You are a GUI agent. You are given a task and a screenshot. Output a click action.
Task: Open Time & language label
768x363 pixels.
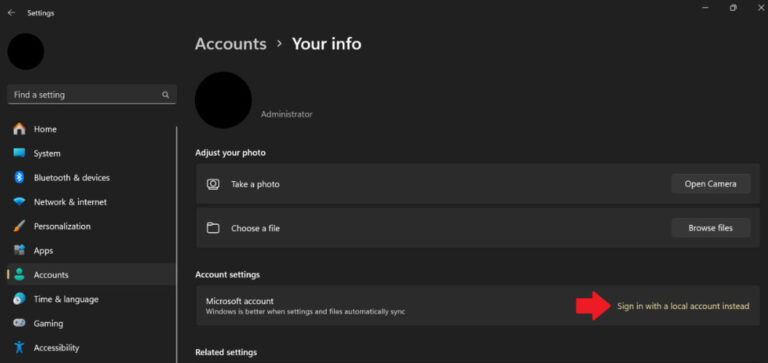66,299
